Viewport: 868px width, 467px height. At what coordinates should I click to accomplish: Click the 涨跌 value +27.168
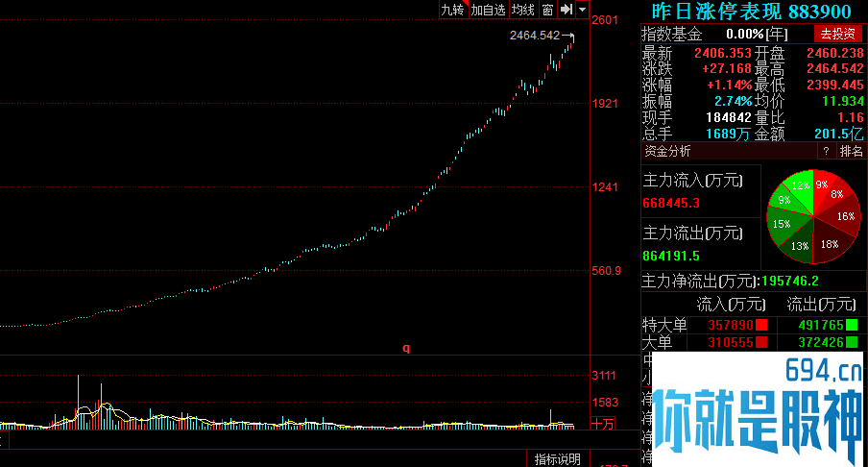[726, 68]
